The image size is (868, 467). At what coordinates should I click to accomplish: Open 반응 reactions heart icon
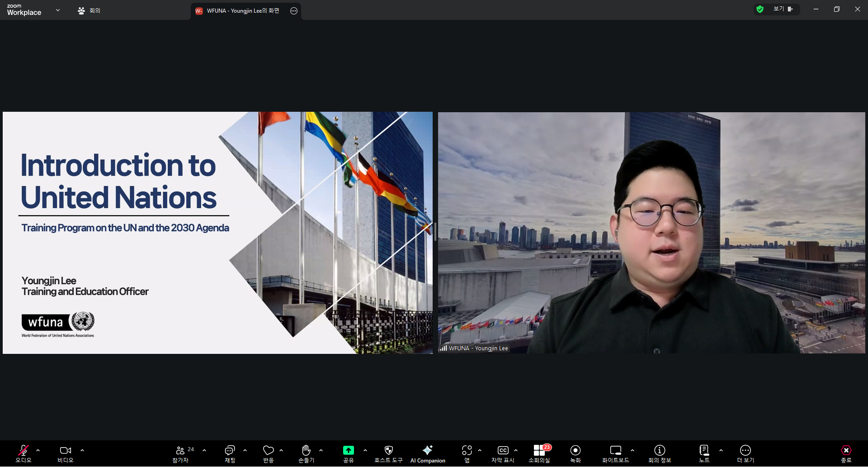pyautogui.click(x=269, y=453)
